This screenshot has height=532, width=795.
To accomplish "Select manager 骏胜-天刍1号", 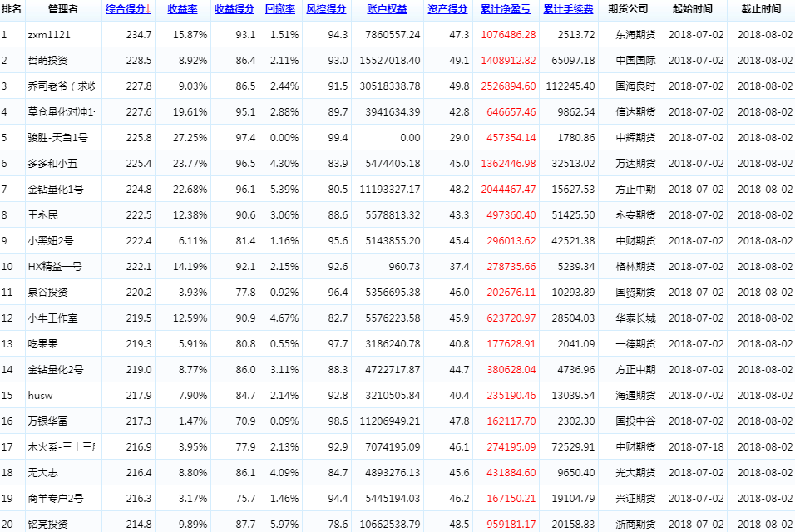I will tap(58, 138).
